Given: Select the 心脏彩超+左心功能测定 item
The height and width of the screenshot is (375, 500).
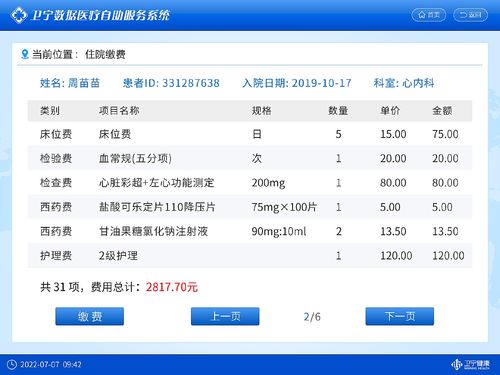Looking at the screenshot, I should (x=156, y=183).
